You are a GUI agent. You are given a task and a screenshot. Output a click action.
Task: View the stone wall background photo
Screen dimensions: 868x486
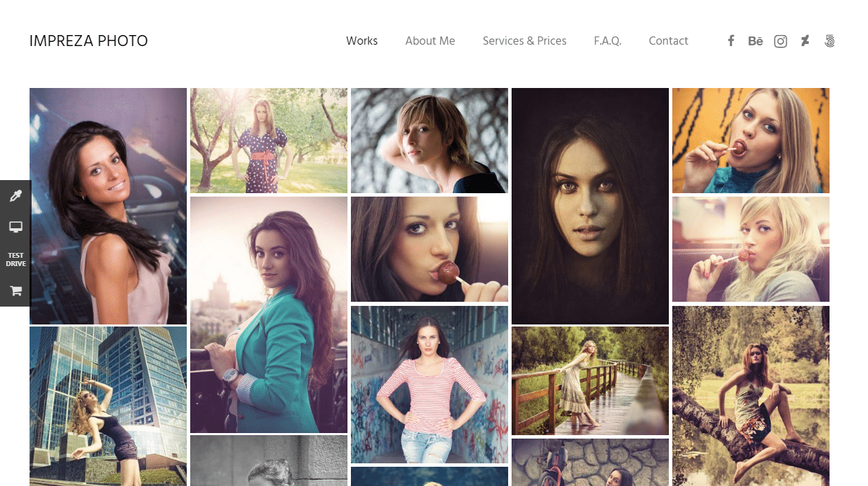click(590, 462)
